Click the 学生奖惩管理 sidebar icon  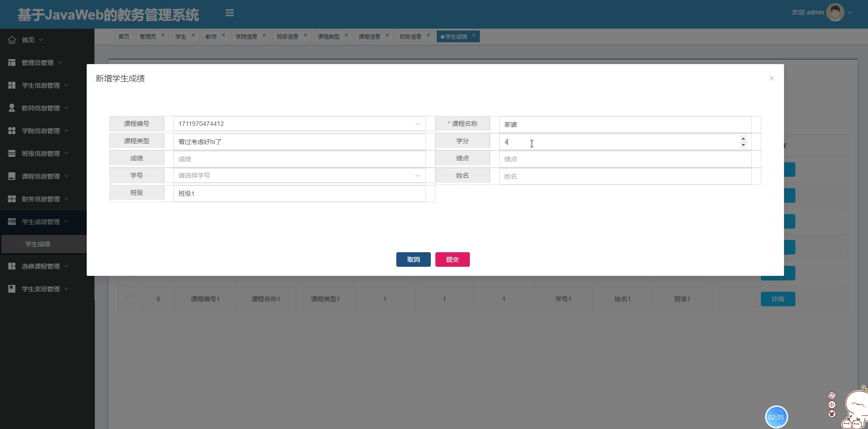click(x=12, y=289)
